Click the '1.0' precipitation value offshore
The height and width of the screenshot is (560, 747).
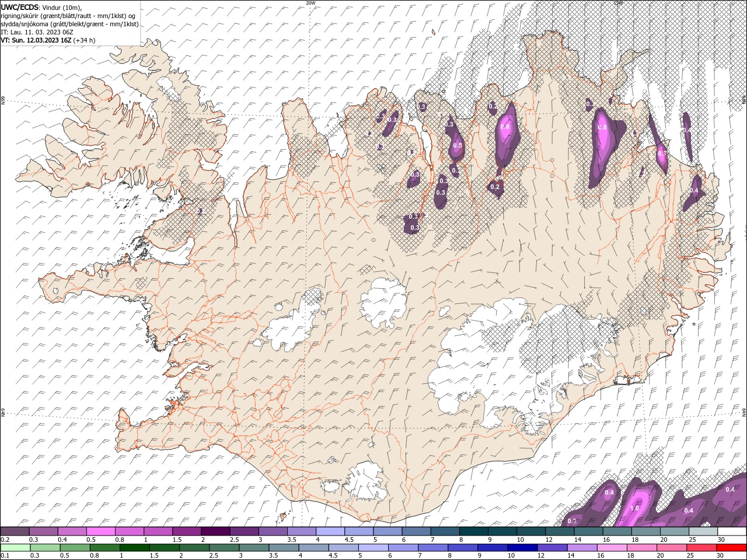(634, 508)
